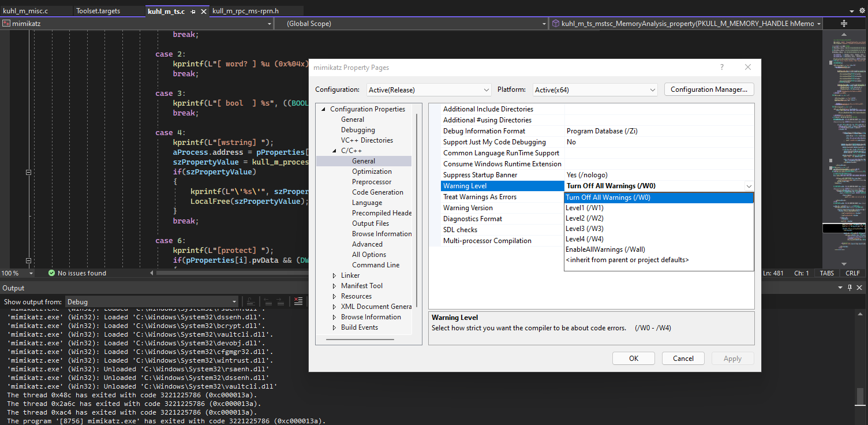This screenshot has height=425, width=868.
Task: Click the OK button
Action: (634, 359)
